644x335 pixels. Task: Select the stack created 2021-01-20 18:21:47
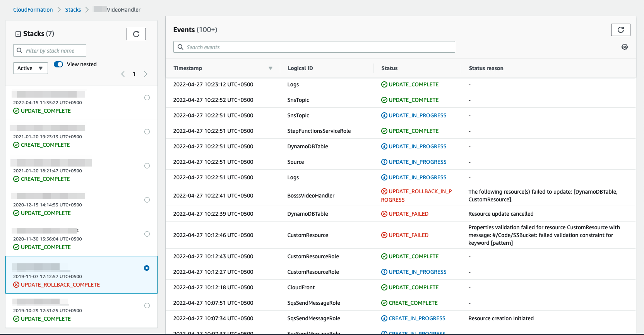(147, 166)
